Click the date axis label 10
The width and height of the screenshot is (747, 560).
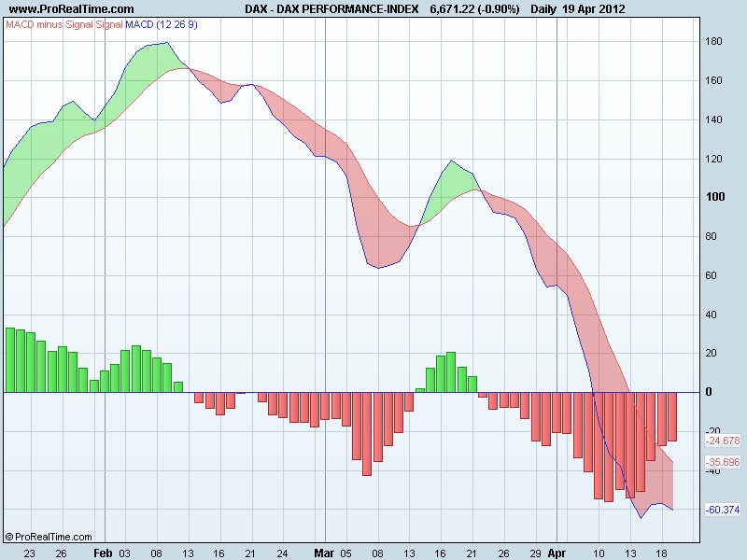click(x=599, y=553)
